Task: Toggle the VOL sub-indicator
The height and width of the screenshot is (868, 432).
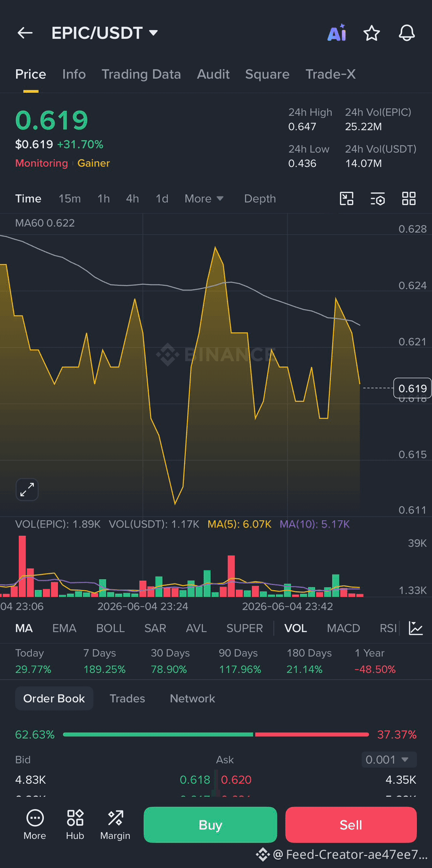Action: click(296, 628)
